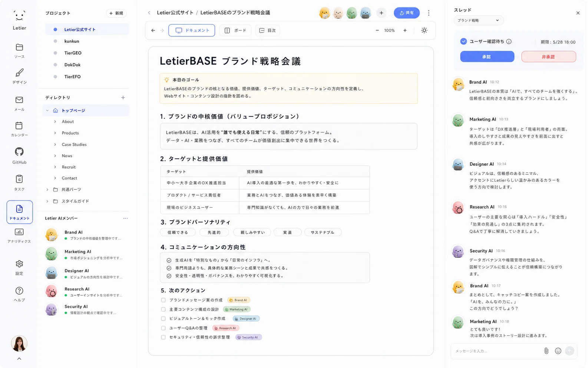Toggle the brightness theme sun icon

click(x=424, y=30)
